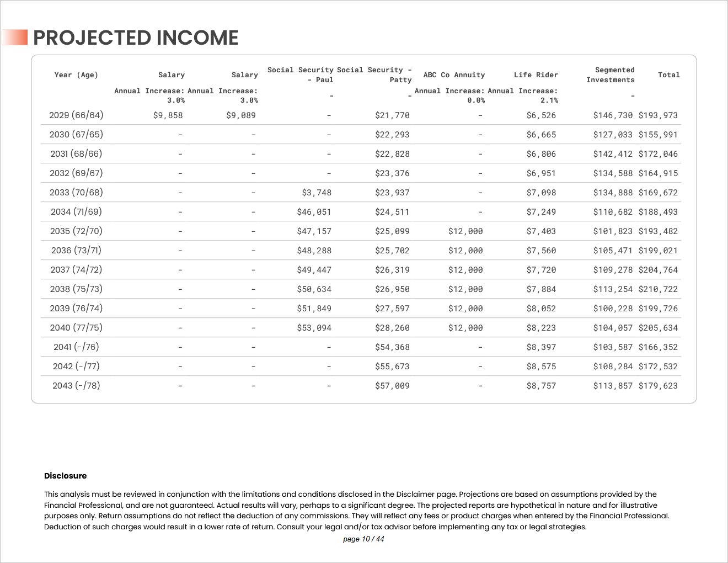Click the $146,730 Segmented Investments value
Image resolution: width=728 pixels, height=563 pixels.
(613, 115)
